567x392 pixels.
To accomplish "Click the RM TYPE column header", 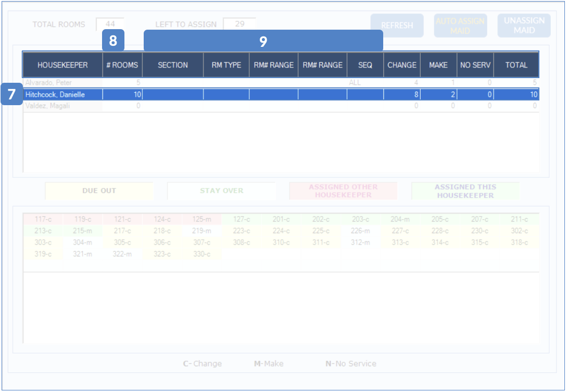I will [226, 65].
